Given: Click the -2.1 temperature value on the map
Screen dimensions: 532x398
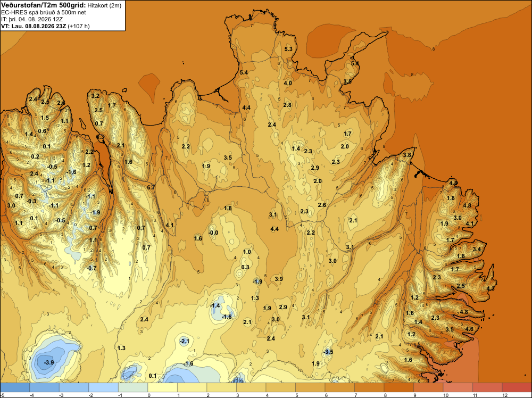Looking at the screenshot, I should [184, 342].
